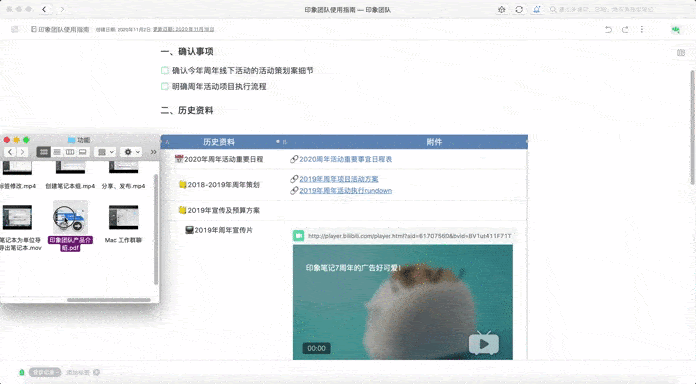Click the underlined update date link

click(183, 29)
